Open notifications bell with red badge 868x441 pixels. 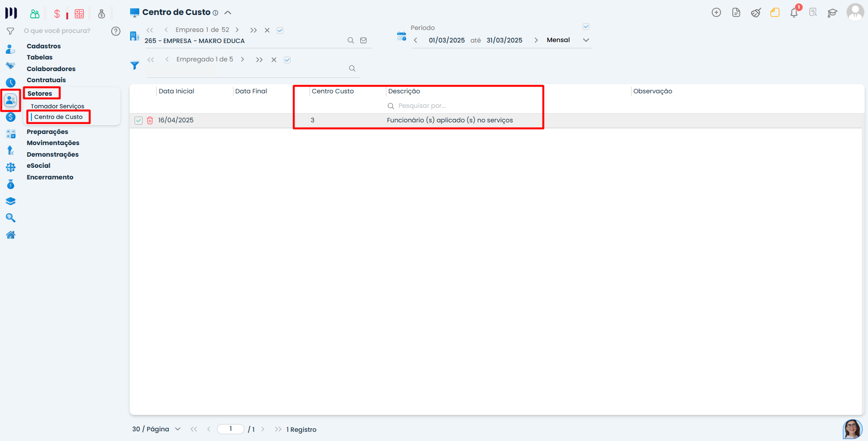click(x=794, y=12)
